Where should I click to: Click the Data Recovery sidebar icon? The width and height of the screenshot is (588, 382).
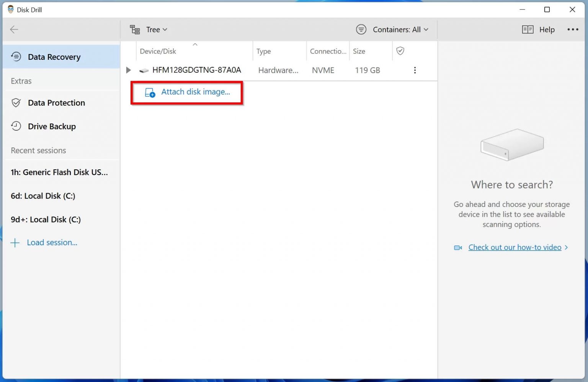16,57
